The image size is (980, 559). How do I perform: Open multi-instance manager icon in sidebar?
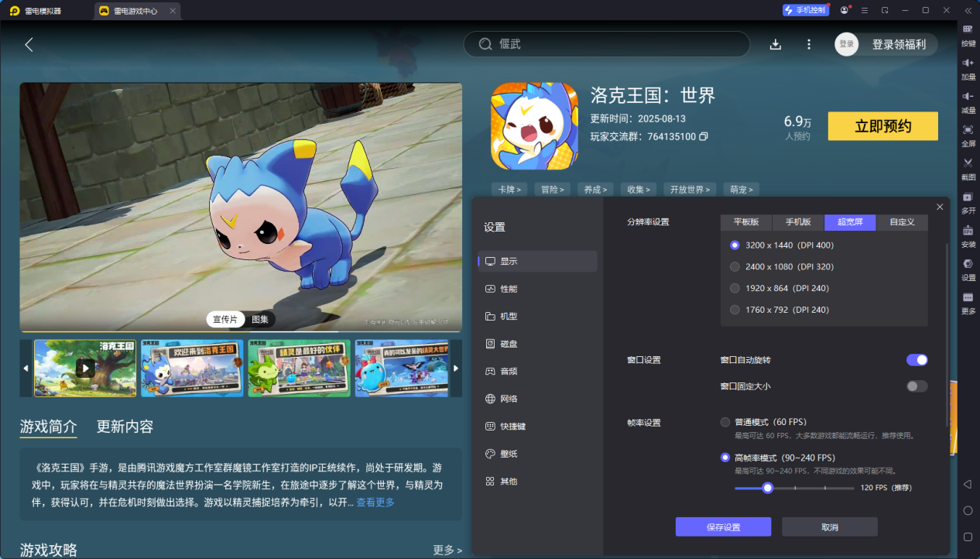tap(968, 197)
